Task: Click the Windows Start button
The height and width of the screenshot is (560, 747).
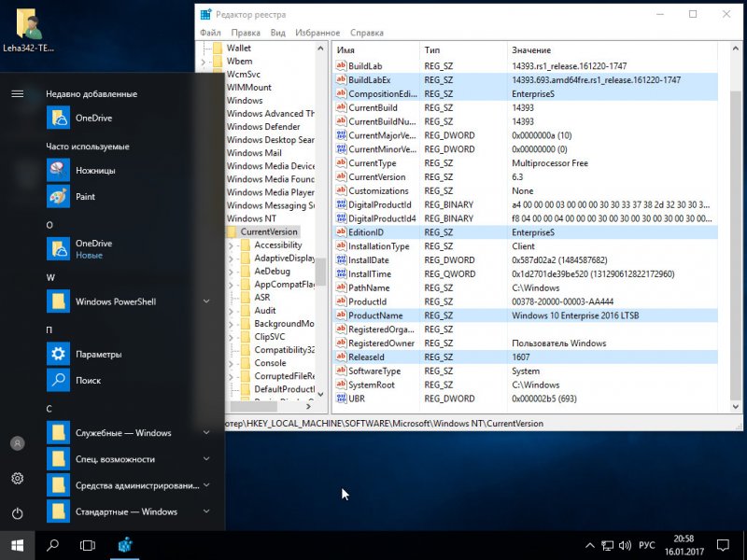Action: click(x=17, y=545)
